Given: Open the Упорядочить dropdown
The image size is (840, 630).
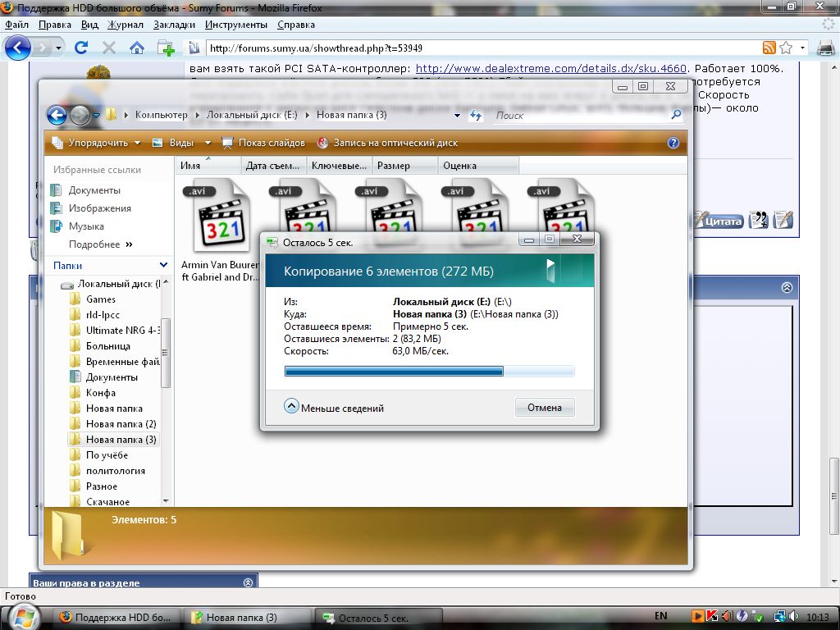Looking at the screenshot, I should [97, 143].
